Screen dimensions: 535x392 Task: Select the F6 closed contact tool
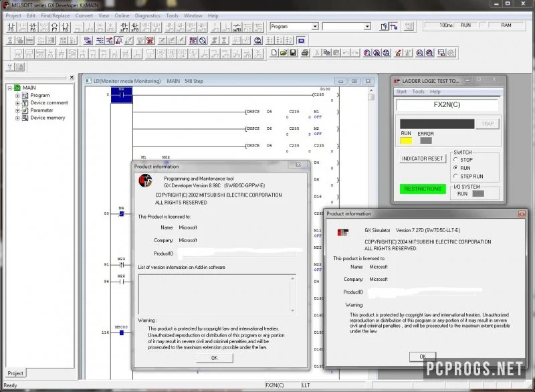[33, 27]
